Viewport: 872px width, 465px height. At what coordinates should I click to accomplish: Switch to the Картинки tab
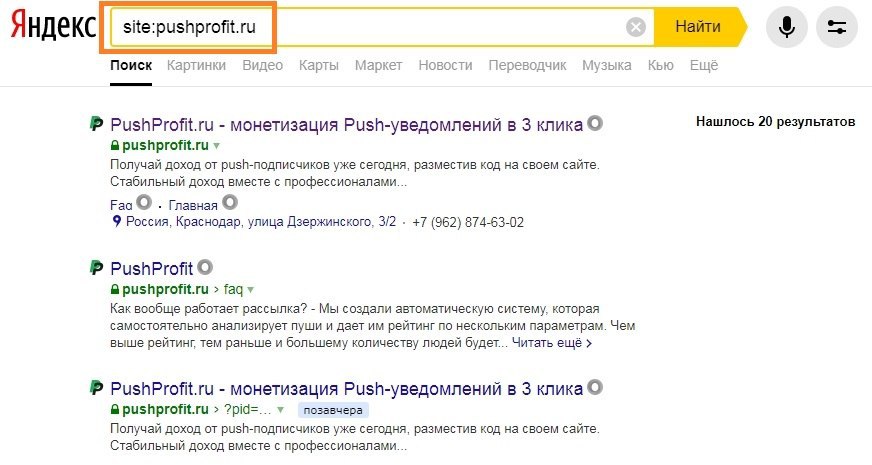(x=196, y=65)
